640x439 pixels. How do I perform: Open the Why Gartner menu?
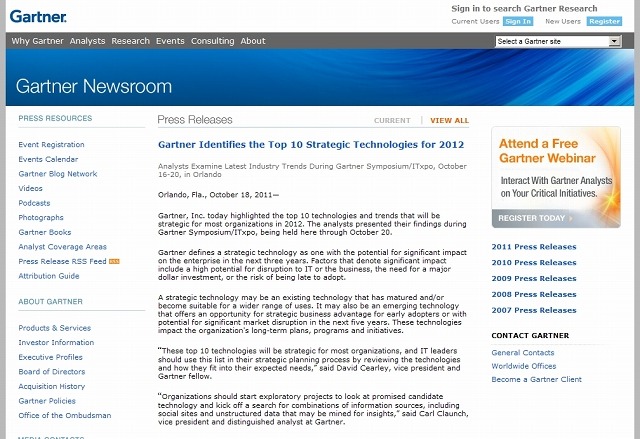tap(38, 41)
